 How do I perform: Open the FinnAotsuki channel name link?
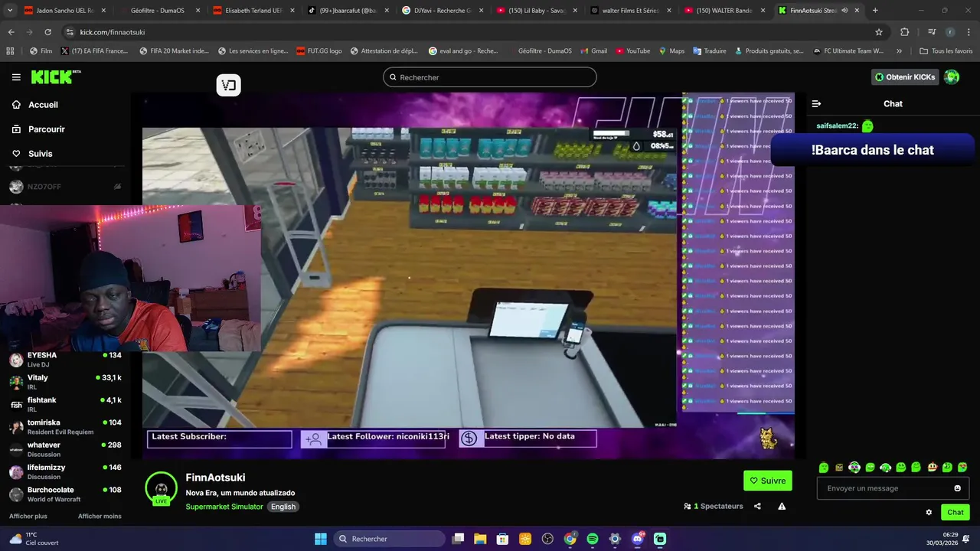click(x=215, y=478)
